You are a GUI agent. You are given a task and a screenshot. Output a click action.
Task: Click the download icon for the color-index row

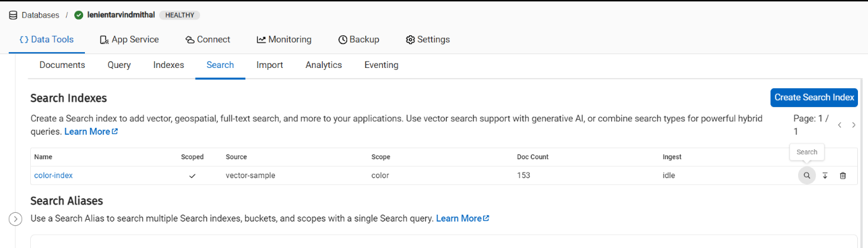click(x=825, y=176)
